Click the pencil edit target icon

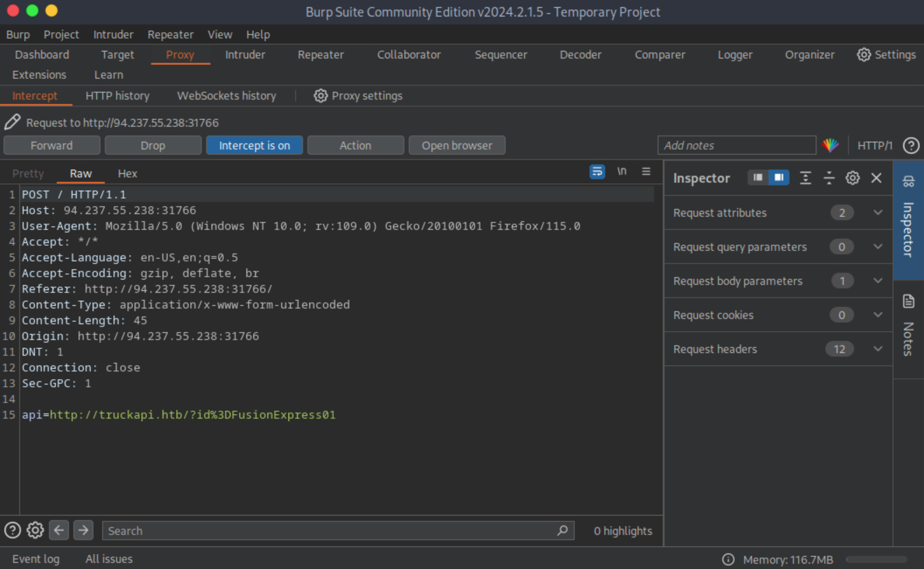[12, 122]
